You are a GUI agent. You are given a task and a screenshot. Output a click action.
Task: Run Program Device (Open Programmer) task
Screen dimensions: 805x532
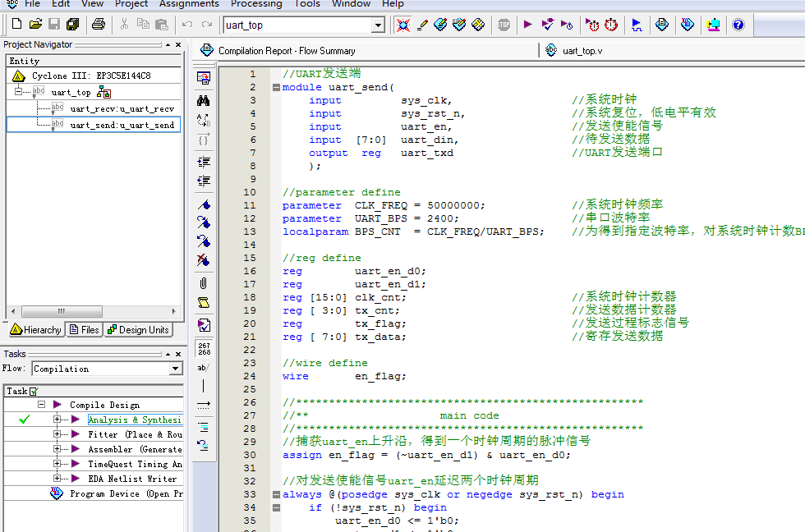point(115,493)
